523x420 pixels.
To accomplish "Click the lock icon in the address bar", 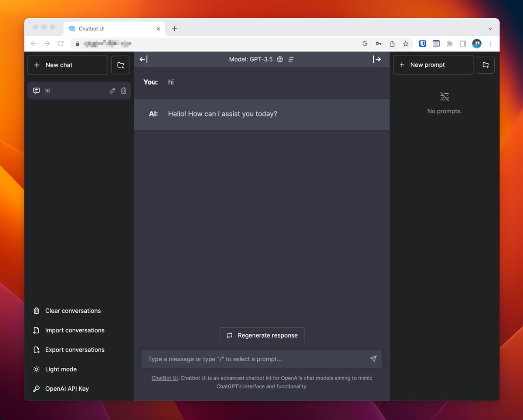I will point(78,44).
